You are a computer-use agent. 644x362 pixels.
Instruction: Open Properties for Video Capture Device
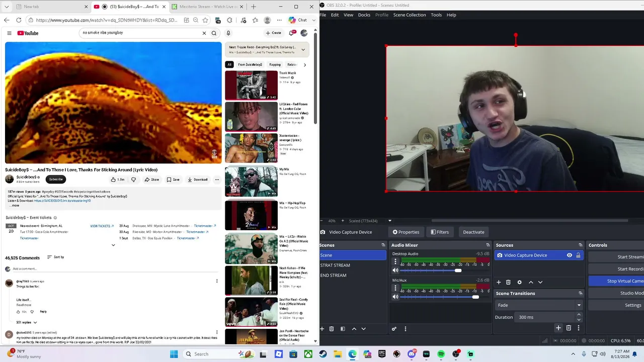[406, 232]
